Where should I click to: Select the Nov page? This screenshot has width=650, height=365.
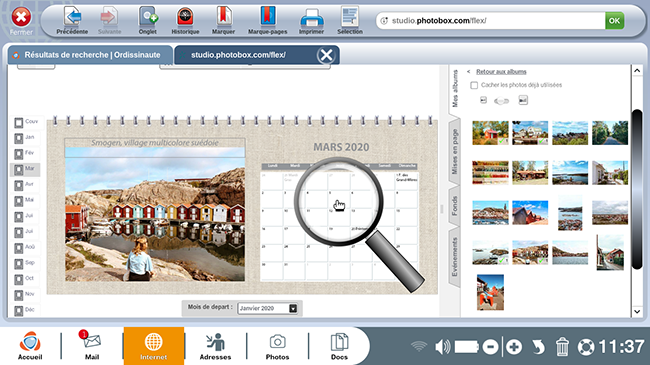(x=26, y=295)
